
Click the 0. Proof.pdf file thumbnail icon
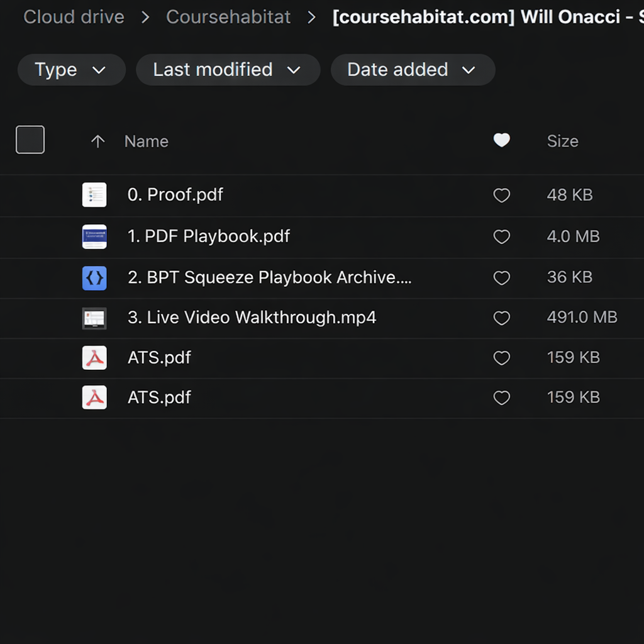pyautogui.click(x=94, y=195)
